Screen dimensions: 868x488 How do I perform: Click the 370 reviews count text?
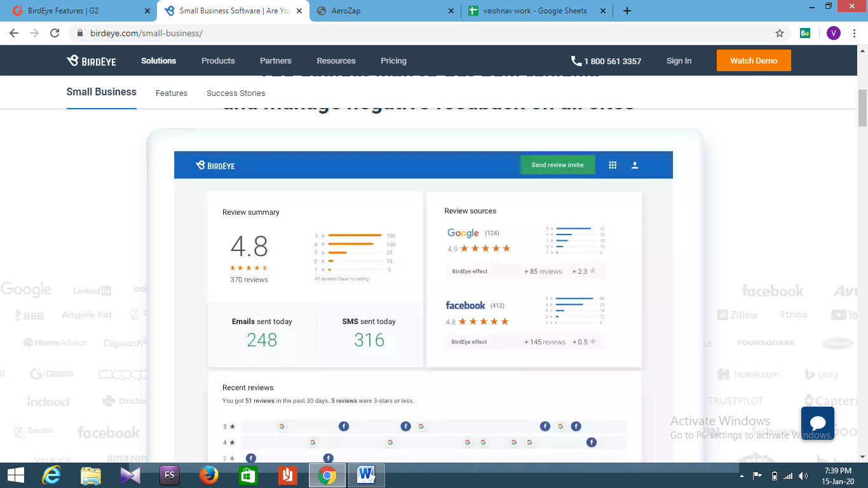[249, 280]
